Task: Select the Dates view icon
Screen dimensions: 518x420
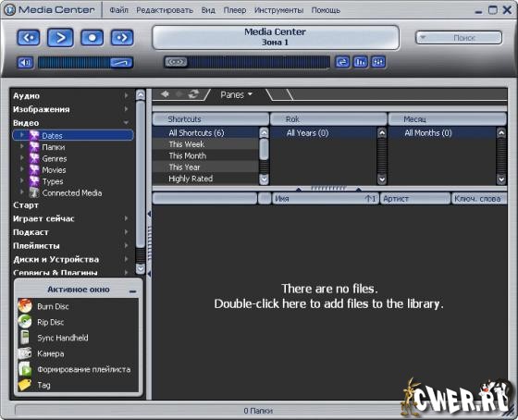Action: coord(34,135)
